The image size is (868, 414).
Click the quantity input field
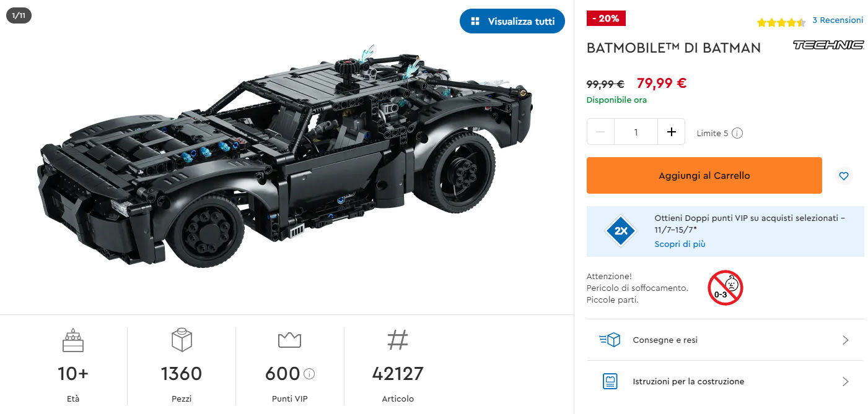[636, 132]
